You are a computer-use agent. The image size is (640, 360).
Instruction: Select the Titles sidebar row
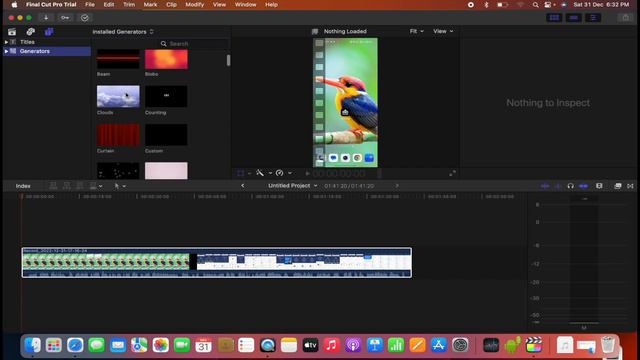coord(47,42)
